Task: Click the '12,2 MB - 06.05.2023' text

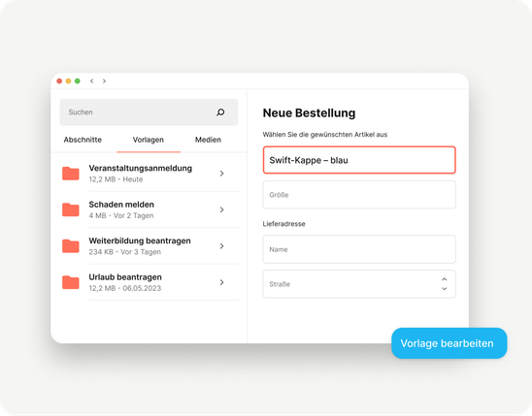Action: (x=125, y=288)
